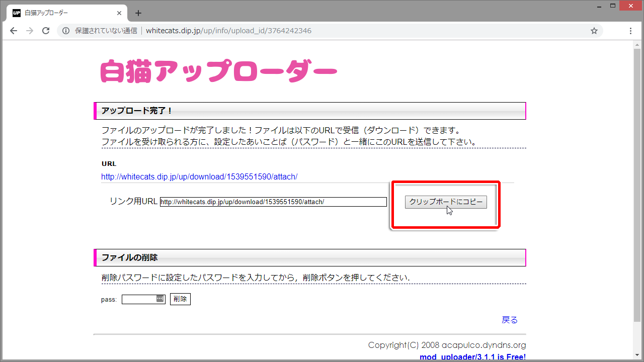Click the password reveal icon in pass field
644x362 pixels.
point(159,299)
